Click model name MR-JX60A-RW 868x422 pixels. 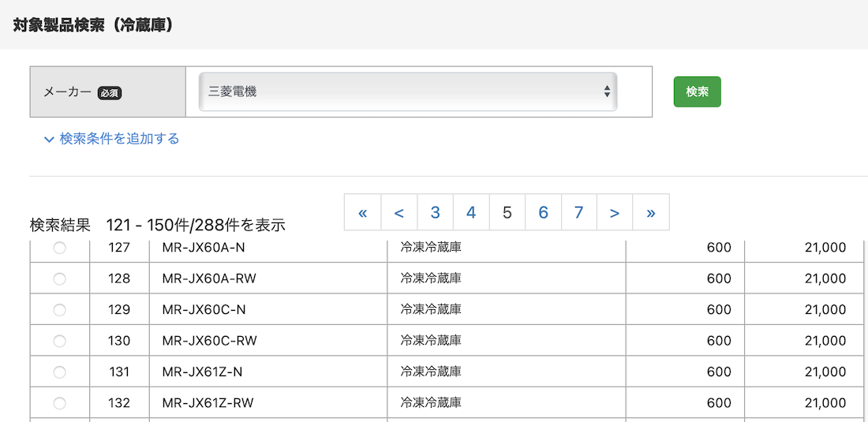(209, 278)
